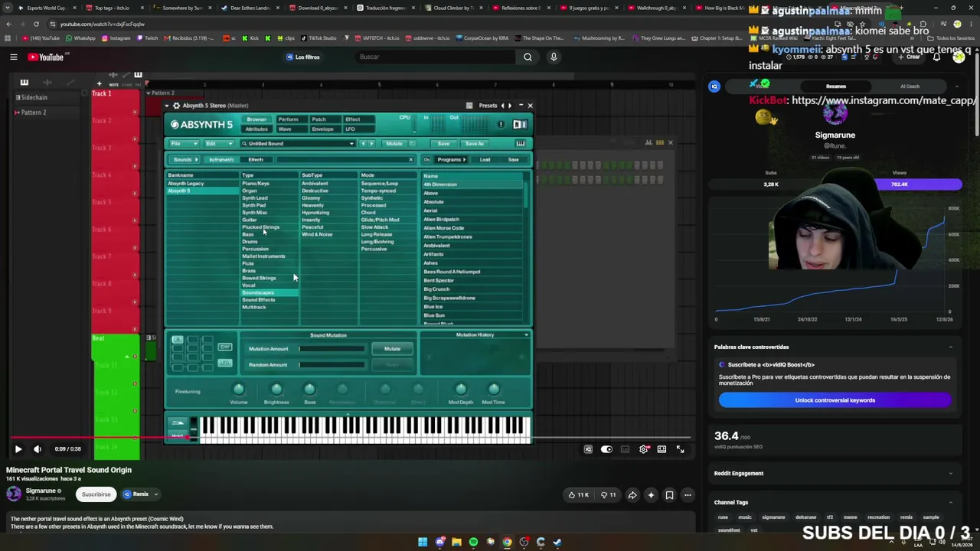Collapse the Channel Tags section
The height and width of the screenshot is (551, 980).
(x=951, y=503)
